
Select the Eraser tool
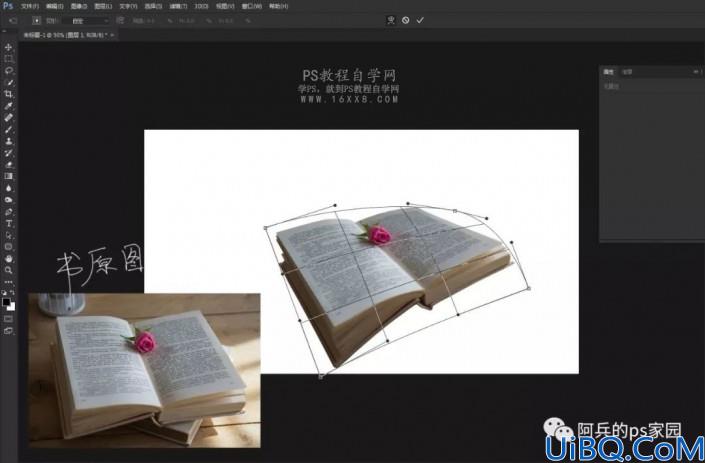click(8, 165)
